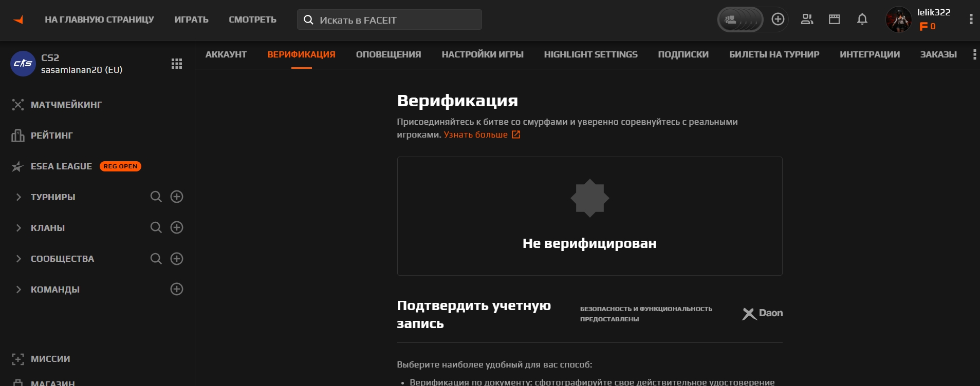Expand the Турниры section
Screen dimensions: 980x386
click(x=19, y=197)
